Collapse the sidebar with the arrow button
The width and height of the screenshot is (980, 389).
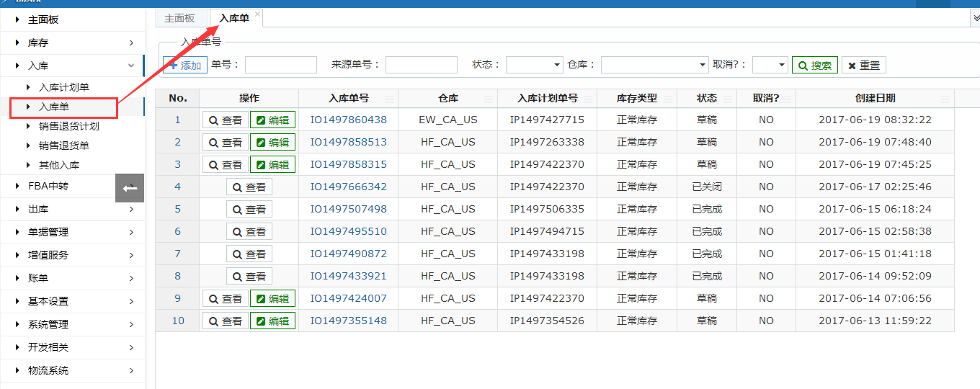pos(130,188)
